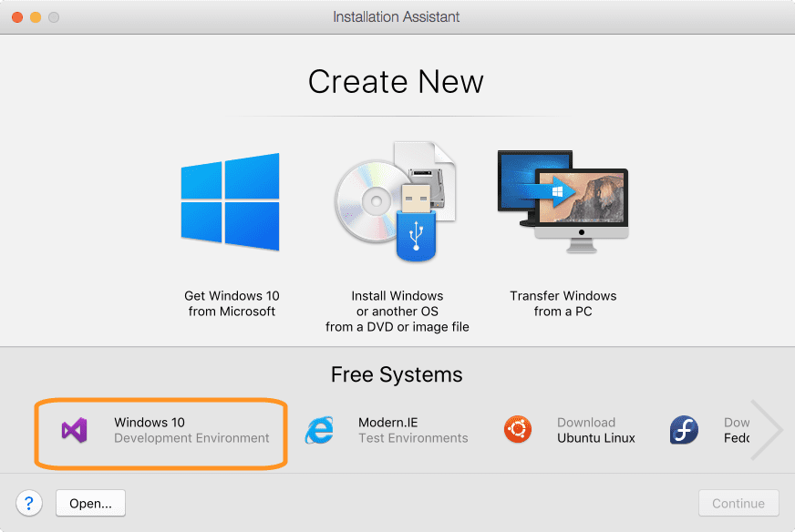Open help with the question mark button
The width and height of the screenshot is (795, 532).
click(x=29, y=503)
